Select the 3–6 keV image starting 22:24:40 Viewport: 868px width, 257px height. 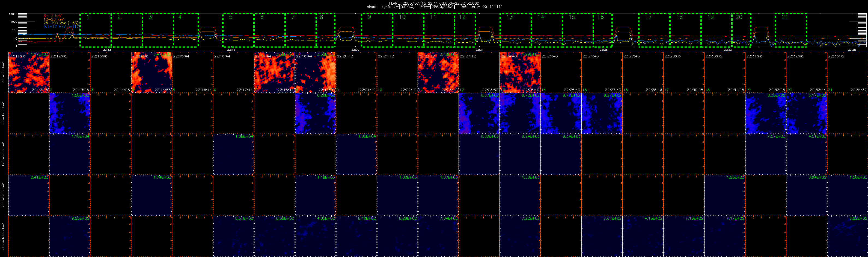click(520, 72)
